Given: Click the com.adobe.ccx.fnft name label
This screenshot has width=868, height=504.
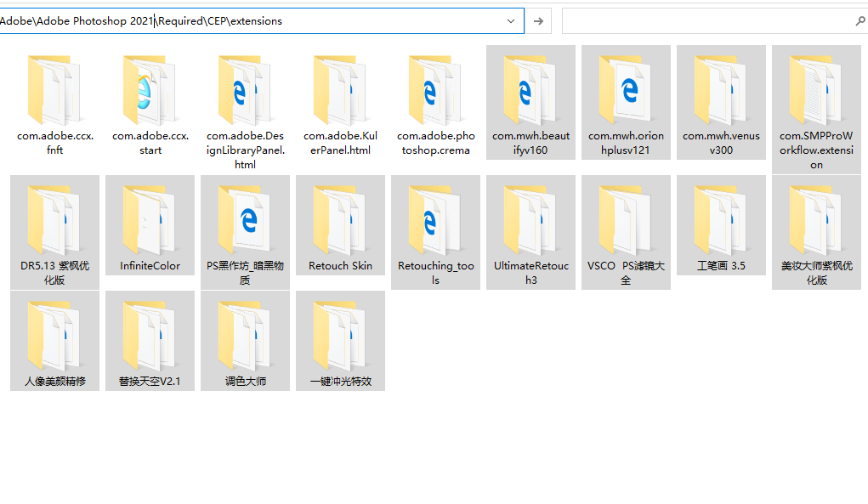Looking at the screenshot, I should tap(54, 143).
